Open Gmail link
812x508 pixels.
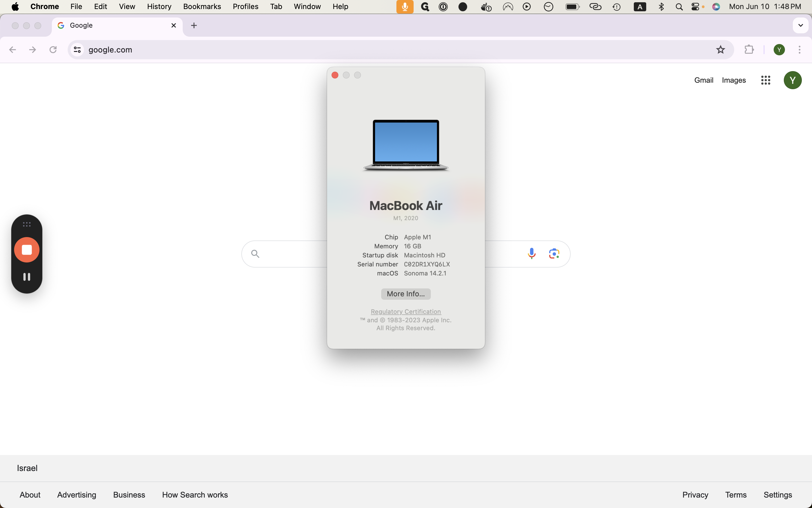704,80
